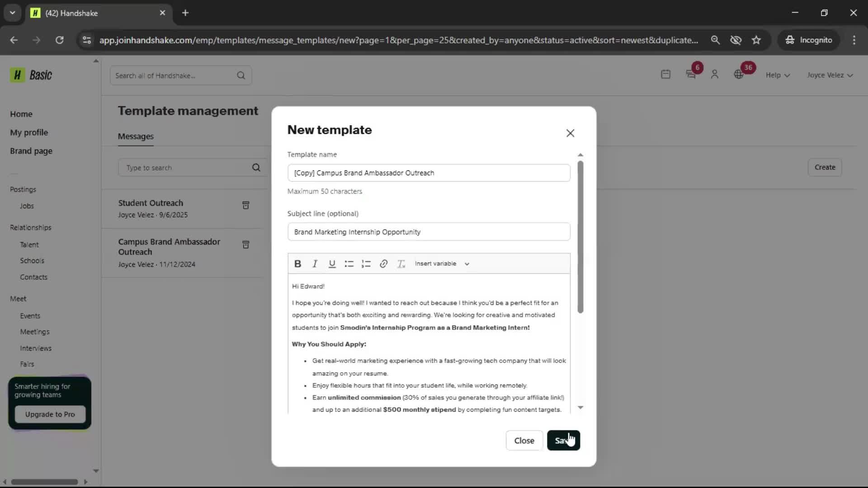The height and width of the screenshot is (488, 868).
Task: Click the Incognito indicator button
Action: tap(809, 40)
